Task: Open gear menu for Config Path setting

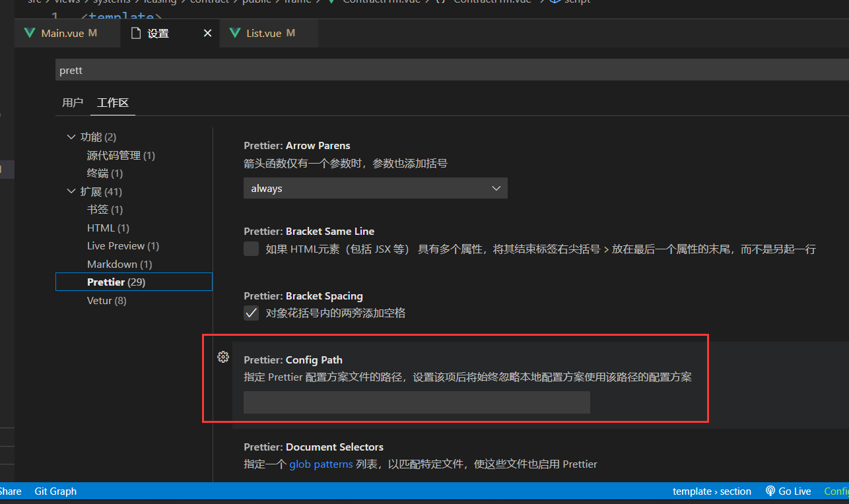Action: (223, 357)
